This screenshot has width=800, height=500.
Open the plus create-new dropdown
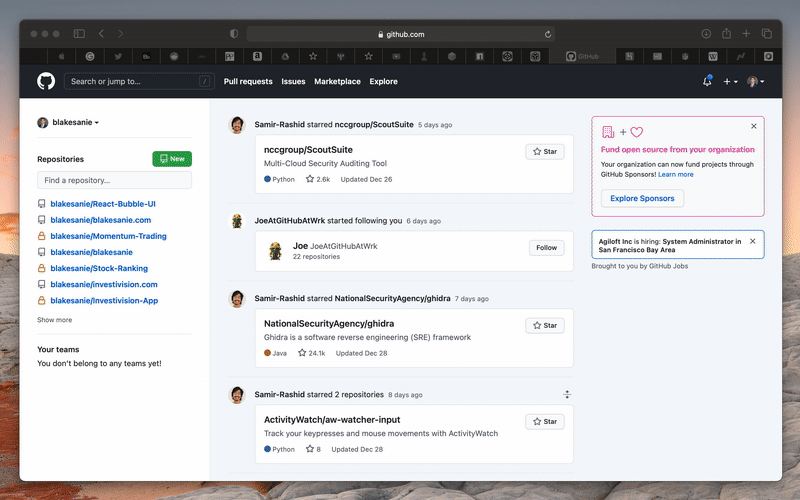(730, 82)
